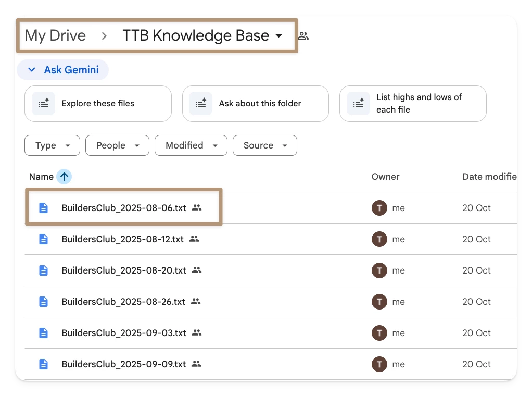The width and height of the screenshot is (532, 396).
Task: Click the Date modified column header
Action: tap(490, 177)
